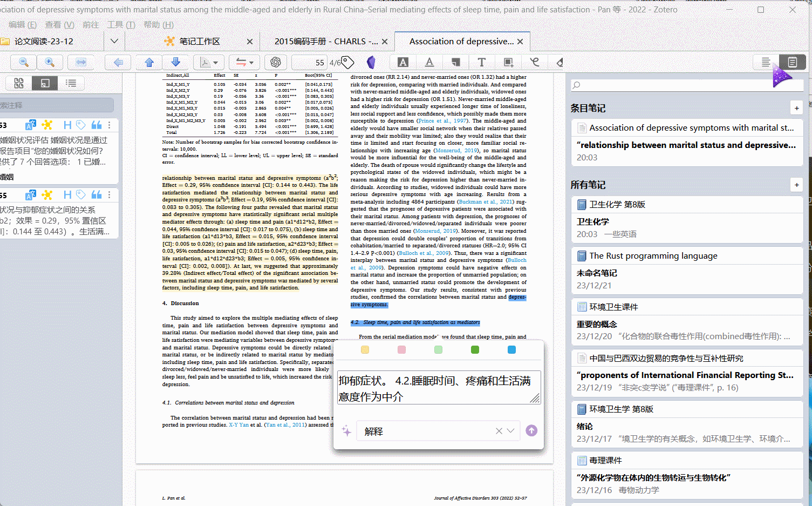Viewport: 812px width, 506px height.
Task: Go to previous page arrow
Action: (149, 62)
